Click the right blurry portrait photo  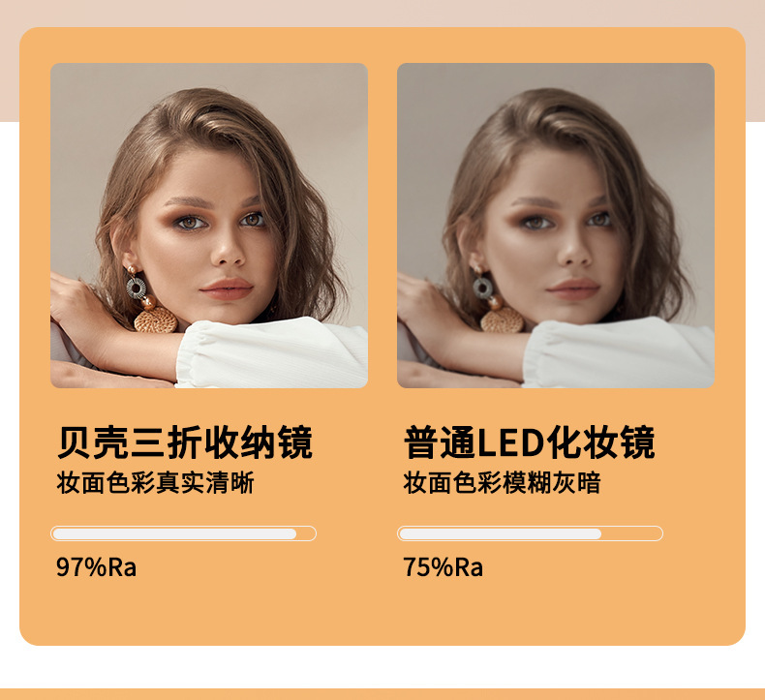[556, 226]
